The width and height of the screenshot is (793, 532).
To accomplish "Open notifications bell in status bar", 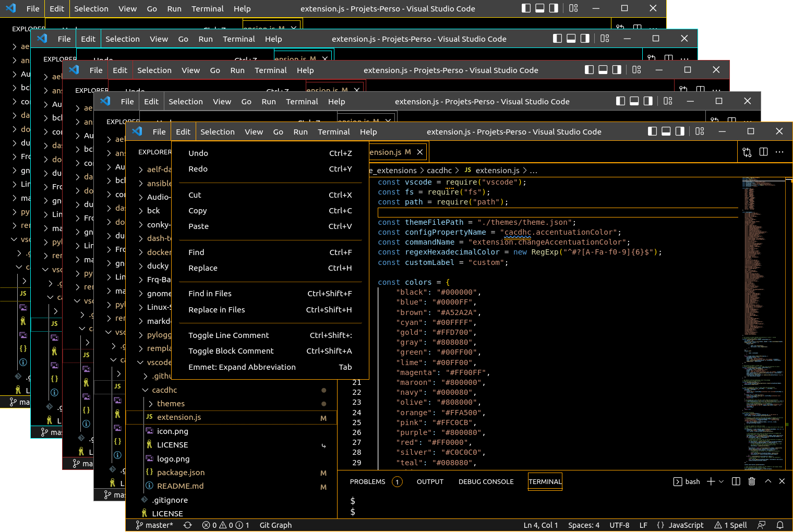I will pyautogui.click(x=780, y=525).
